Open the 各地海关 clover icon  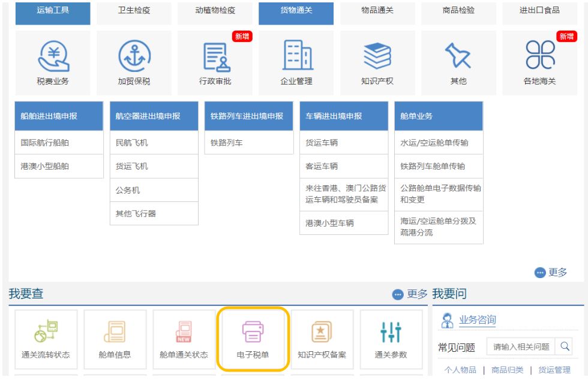coord(540,55)
